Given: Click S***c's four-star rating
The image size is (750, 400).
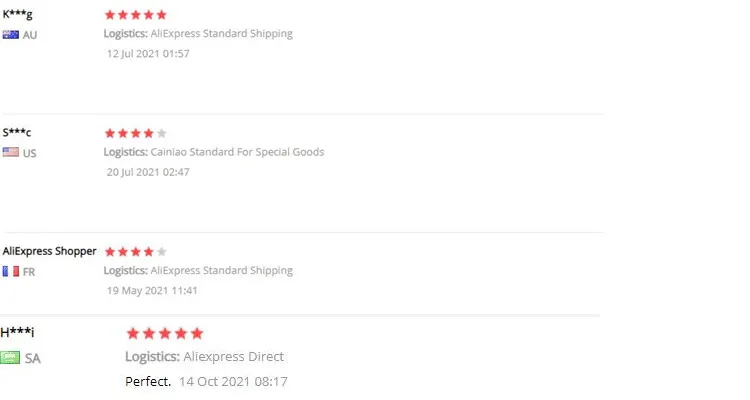Looking at the screenshot, I should click(135, 133).
